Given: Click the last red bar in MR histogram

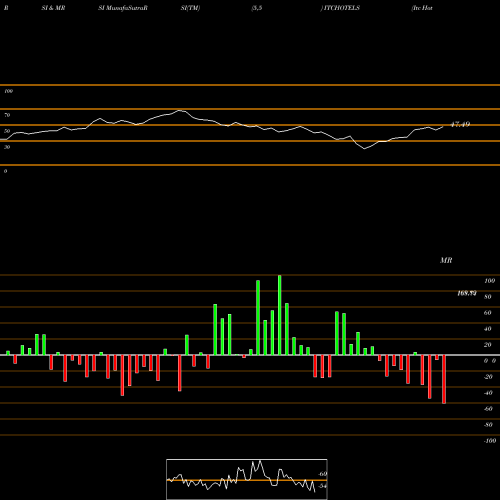Looking at the screenshot, I should (444, 379).
